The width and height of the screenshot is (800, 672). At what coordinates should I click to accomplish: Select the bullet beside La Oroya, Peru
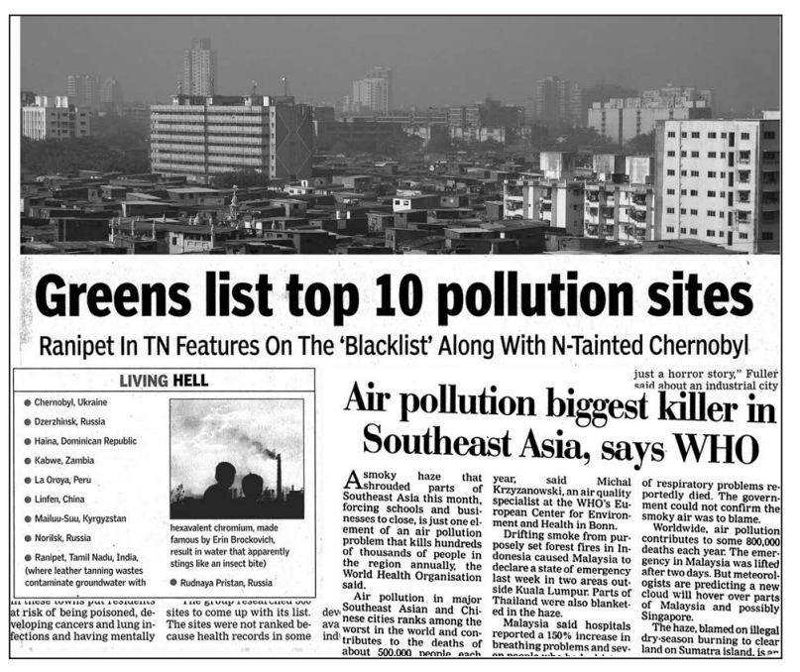(28, 480)
